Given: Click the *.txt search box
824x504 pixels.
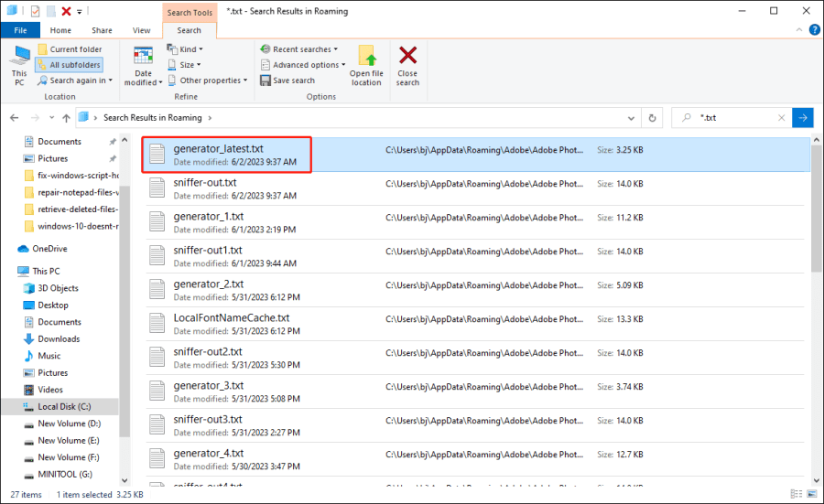Looking at the screenshot, I should [733, 118].
